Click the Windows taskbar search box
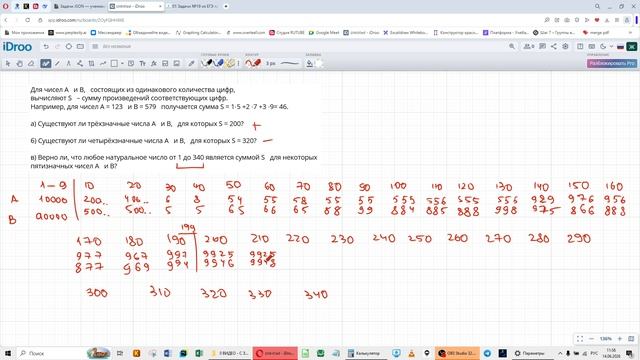The image size is (640, 360). [64, 353]
